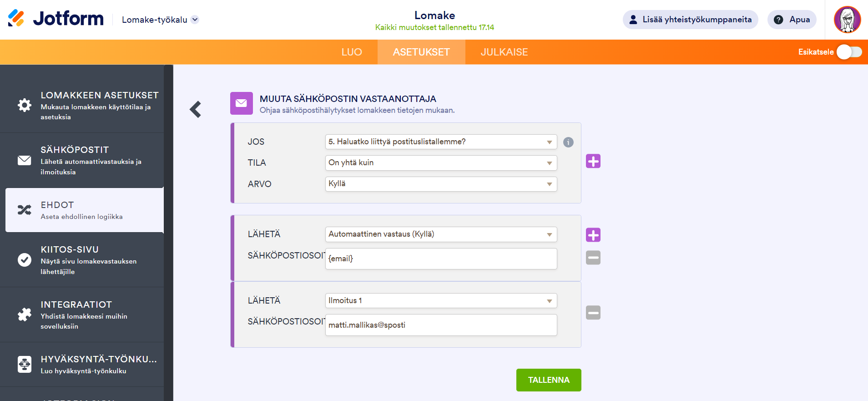Toggle the Esikatsele preview switch
Image resolution: width=868 pixels, height=401 pixels.
(849, 52)
